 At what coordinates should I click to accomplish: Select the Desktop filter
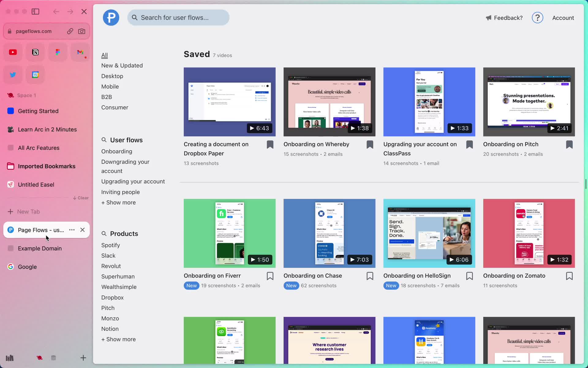click(x=112, y=76)
